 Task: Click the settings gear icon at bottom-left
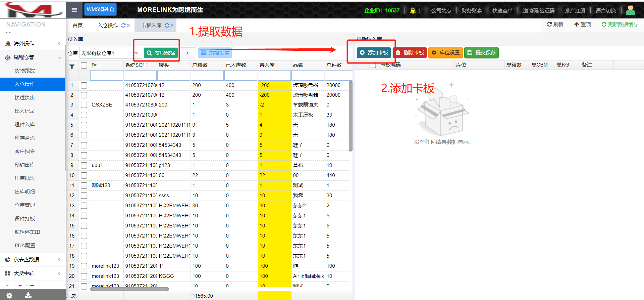pyautogui.click(x=9, y=295)
